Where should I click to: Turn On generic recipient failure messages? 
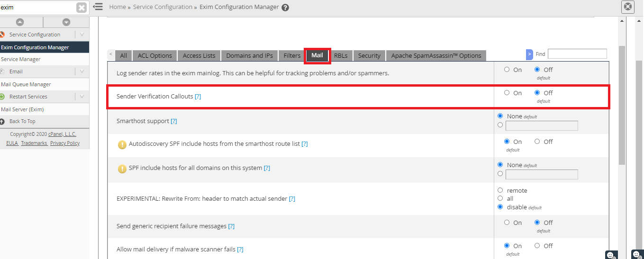(x=507, y=223)
